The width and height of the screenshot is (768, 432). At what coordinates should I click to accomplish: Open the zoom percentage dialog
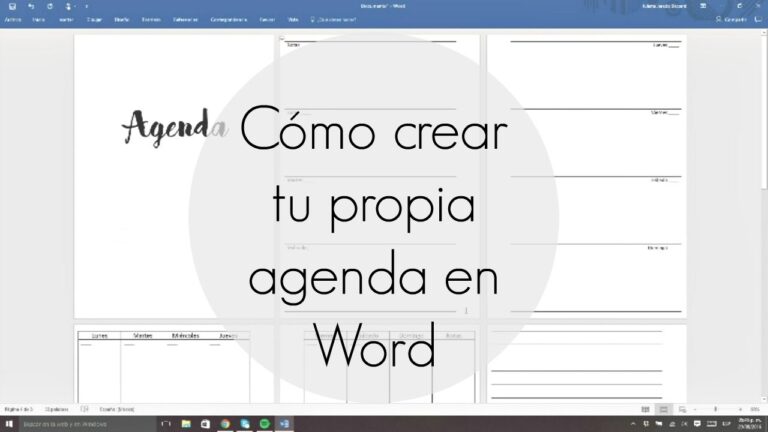click(755, 409)
